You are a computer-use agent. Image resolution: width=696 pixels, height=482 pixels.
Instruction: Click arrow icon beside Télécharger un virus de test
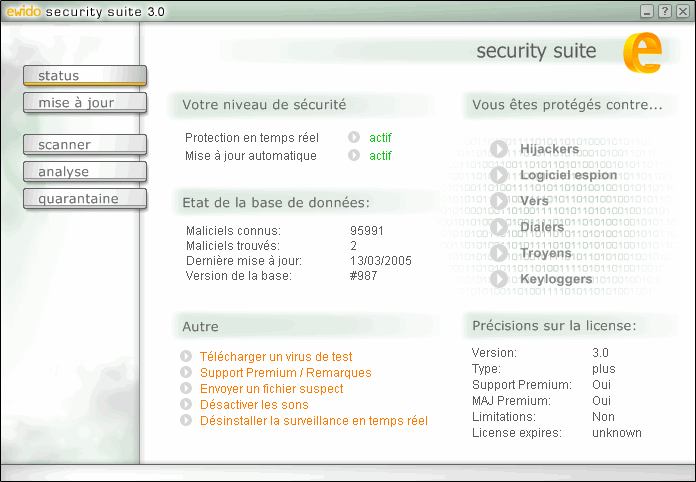186,356
